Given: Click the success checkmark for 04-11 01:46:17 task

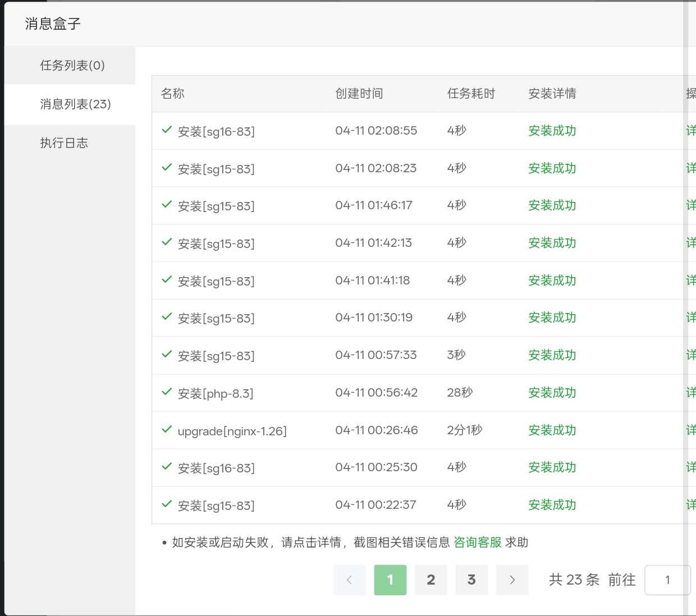Looking at the screenshot, I should tap(166, 204).
